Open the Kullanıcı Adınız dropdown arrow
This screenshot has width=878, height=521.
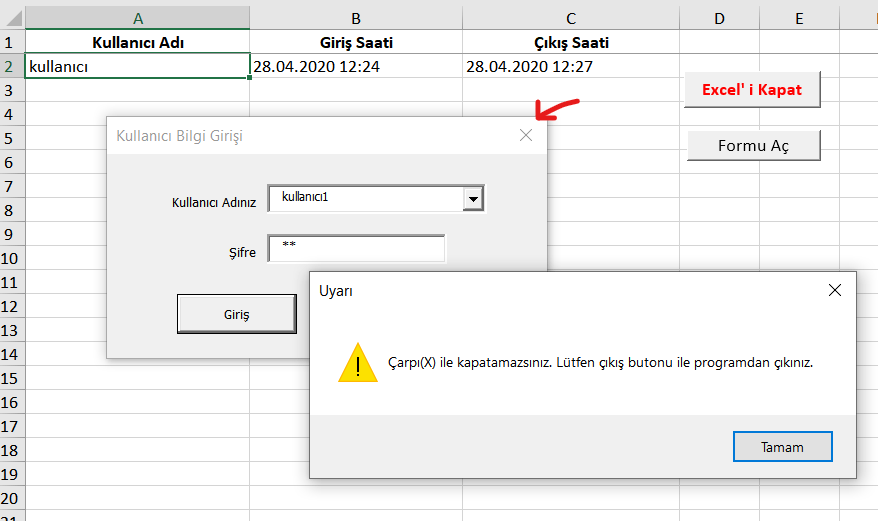tap(473, 200)
